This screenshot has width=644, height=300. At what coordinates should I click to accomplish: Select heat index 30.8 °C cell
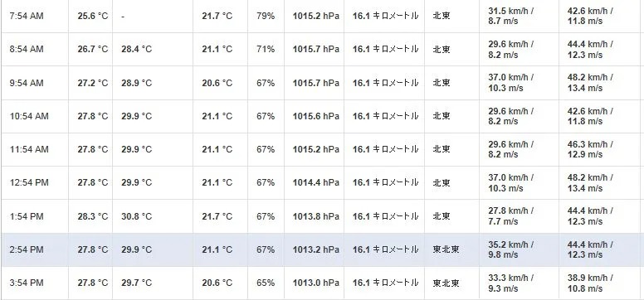click(136, 216)
